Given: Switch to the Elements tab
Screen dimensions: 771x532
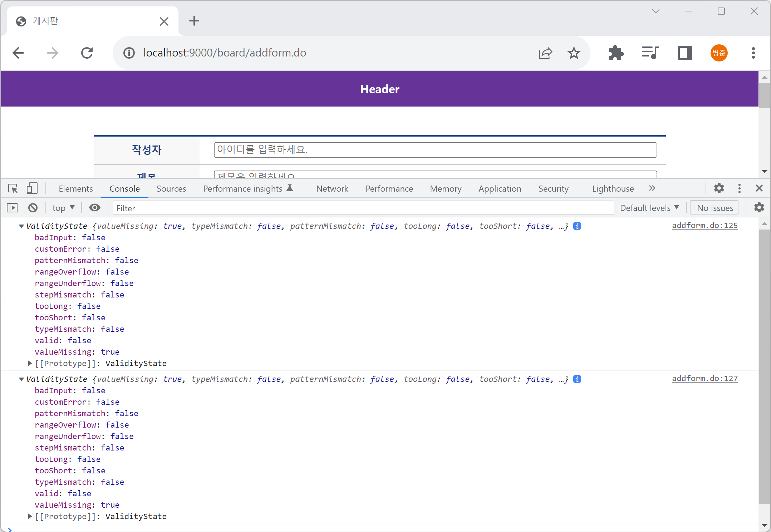Looking at the screenshot, I should (75, 188).
